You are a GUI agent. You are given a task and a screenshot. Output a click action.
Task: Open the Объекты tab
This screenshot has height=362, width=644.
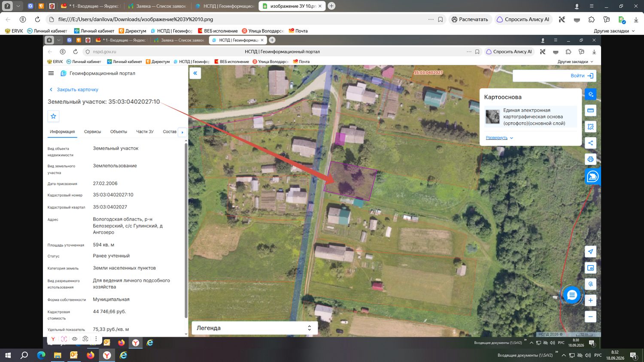pyautogui.click(x=118, y=132)
